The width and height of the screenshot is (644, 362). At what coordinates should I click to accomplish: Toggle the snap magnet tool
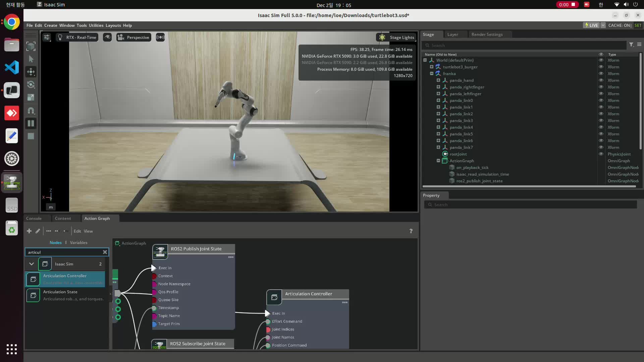click(31, 111)
